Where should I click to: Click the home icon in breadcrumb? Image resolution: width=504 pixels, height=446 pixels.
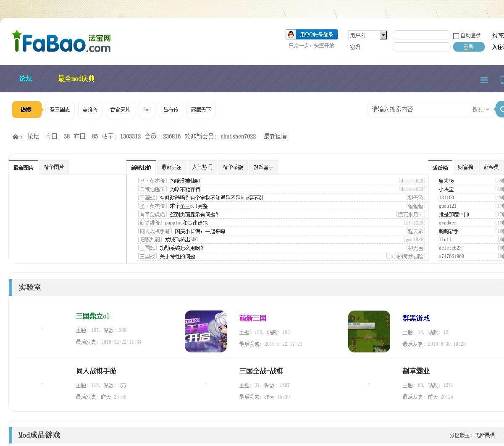click(16, 137)
